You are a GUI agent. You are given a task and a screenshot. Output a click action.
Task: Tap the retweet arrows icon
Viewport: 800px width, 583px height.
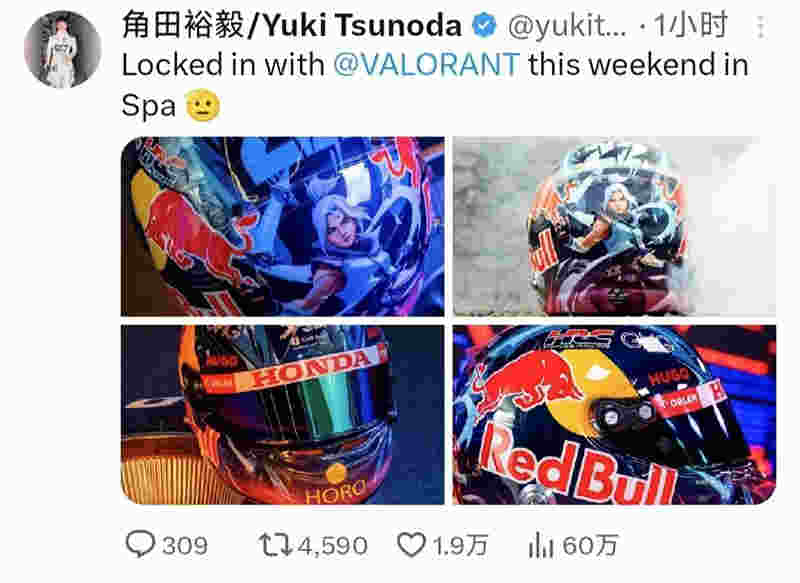coord(274,545)
